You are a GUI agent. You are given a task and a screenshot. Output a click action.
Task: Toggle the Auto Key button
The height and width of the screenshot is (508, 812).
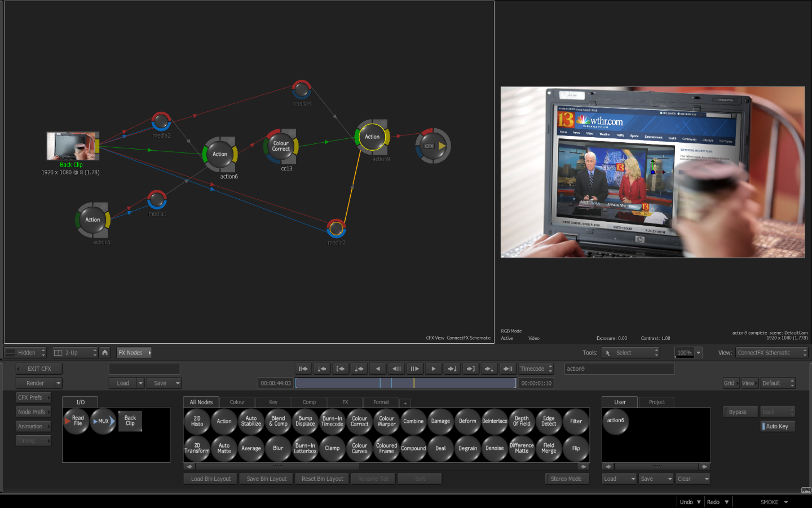pyautogui.click(x=778, y=427)
